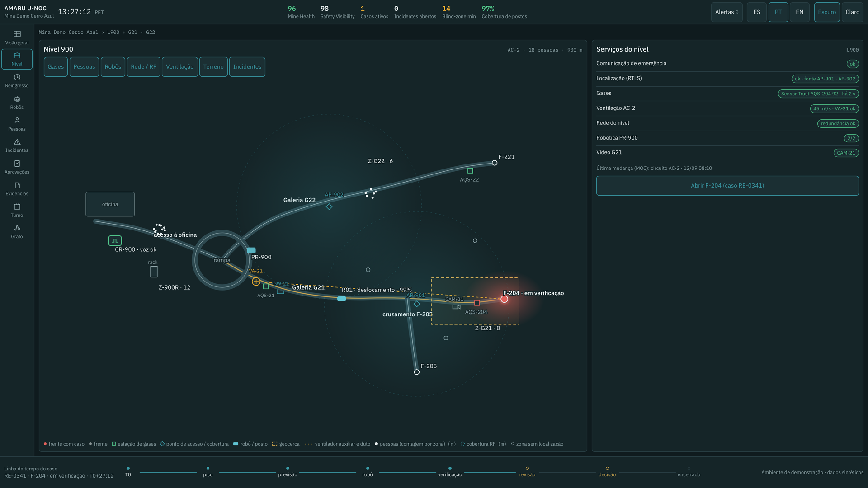Switch language to EN
Viewport: 868px width, 488px height.
point(800,12)
